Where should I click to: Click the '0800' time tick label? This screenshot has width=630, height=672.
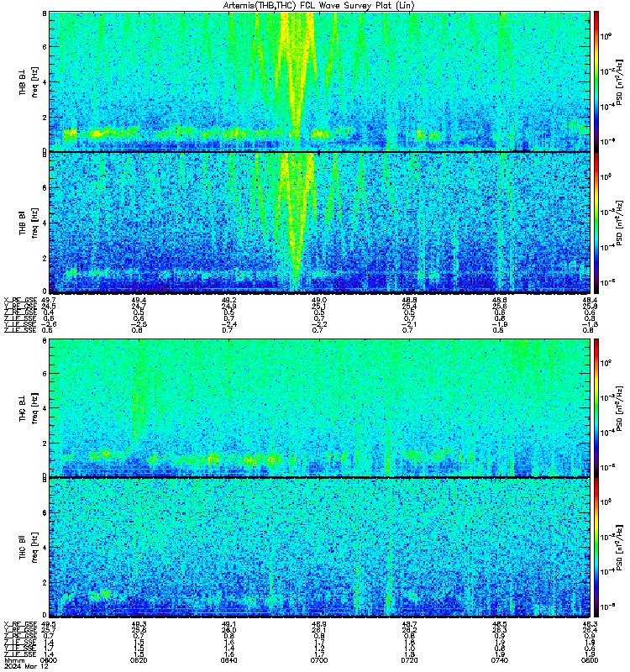tap(590, 660)
